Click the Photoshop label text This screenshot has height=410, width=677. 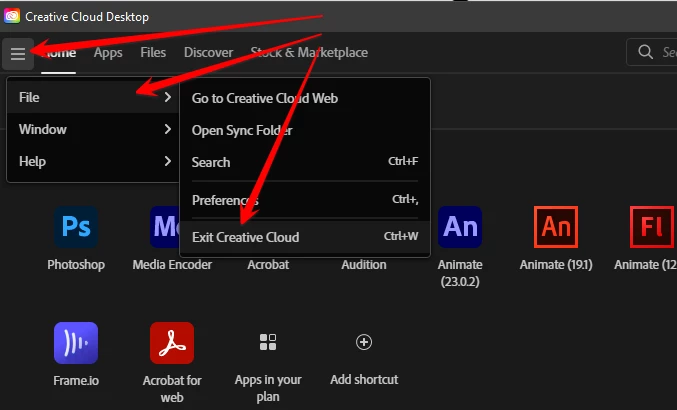(76, 265)
